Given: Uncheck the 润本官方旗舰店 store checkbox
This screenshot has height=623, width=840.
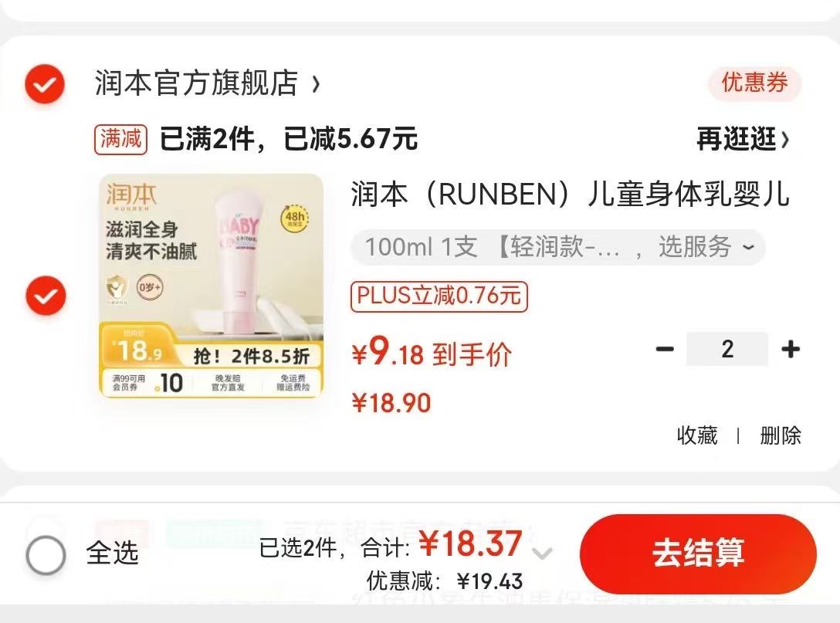Looking at the screenshot, I should [45, 84].
